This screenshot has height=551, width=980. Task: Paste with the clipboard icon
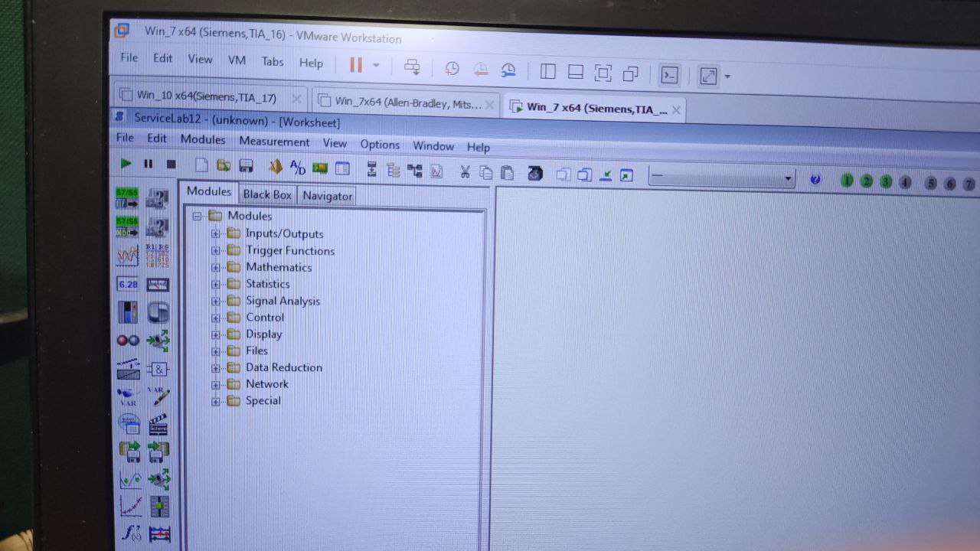507,173
